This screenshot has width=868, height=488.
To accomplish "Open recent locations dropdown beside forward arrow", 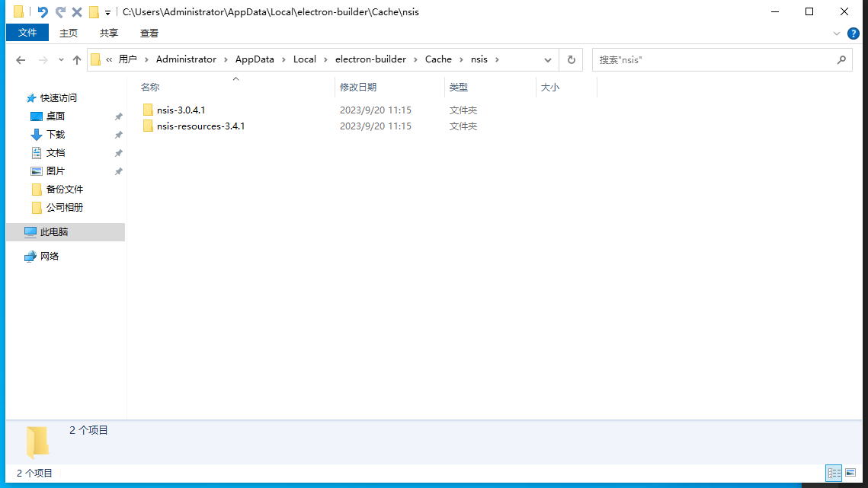I will 61,60.
